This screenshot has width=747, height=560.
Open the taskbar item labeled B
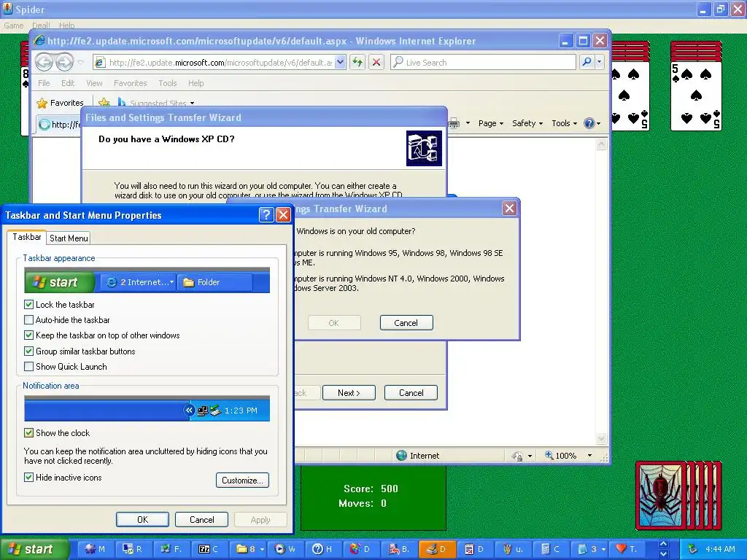(x=399, y=549)
